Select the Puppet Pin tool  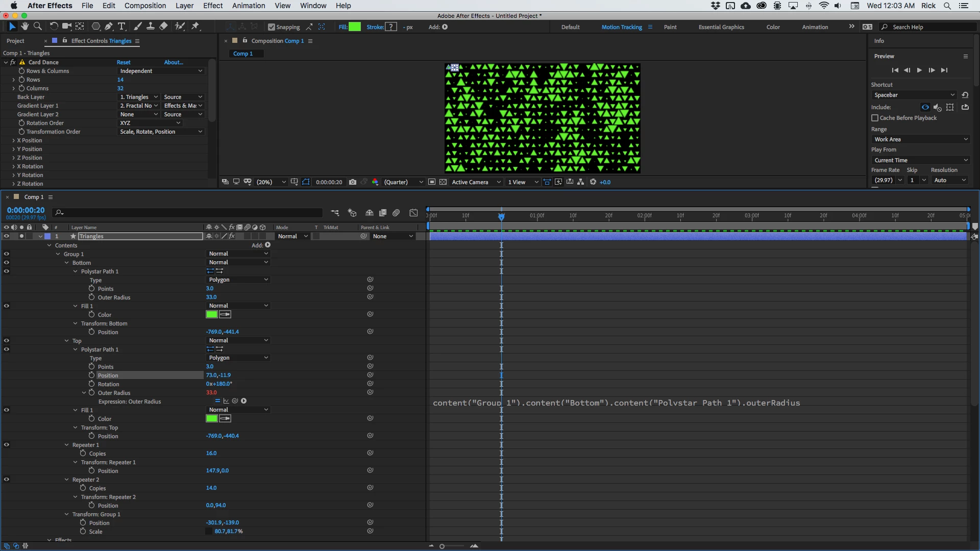coord(195,27)
